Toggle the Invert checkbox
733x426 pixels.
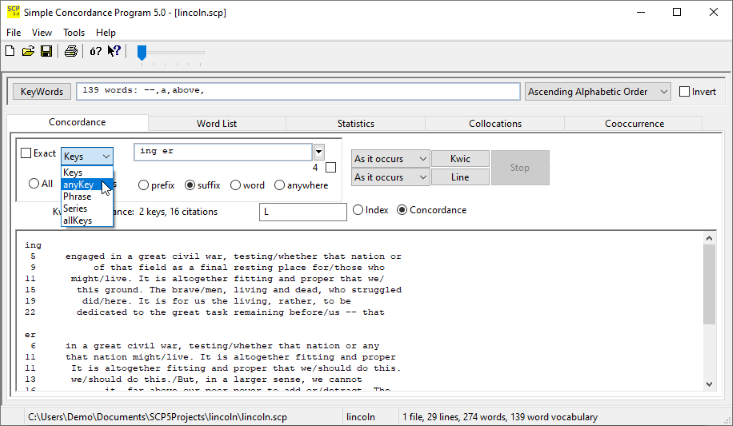[684, 92]
